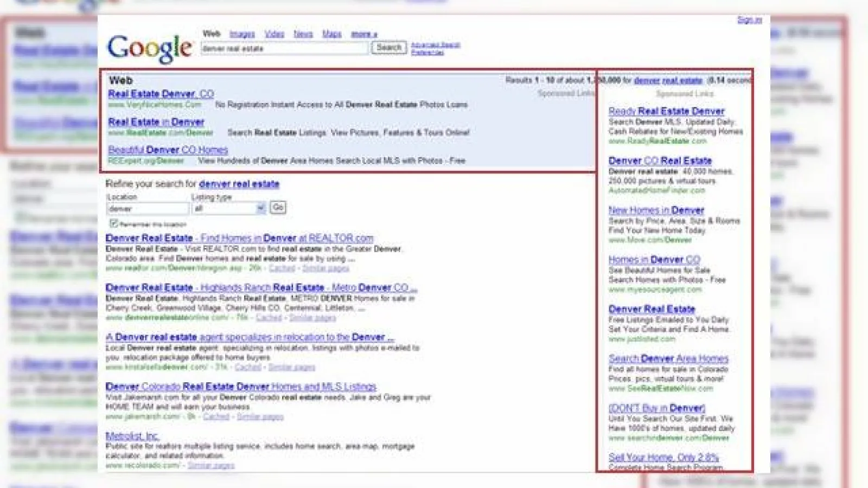Click denver real estate link in results count
868x488 pixels.
click(x=668, y=80)
